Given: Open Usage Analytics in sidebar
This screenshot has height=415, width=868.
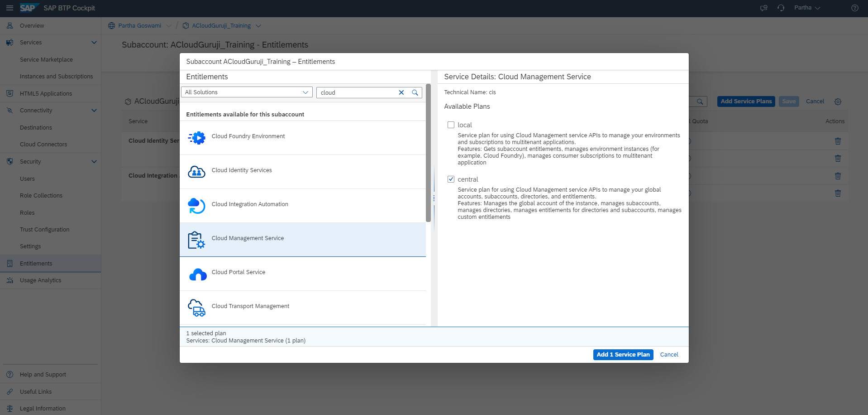Looking at the screenshot, I should [40, 280].
